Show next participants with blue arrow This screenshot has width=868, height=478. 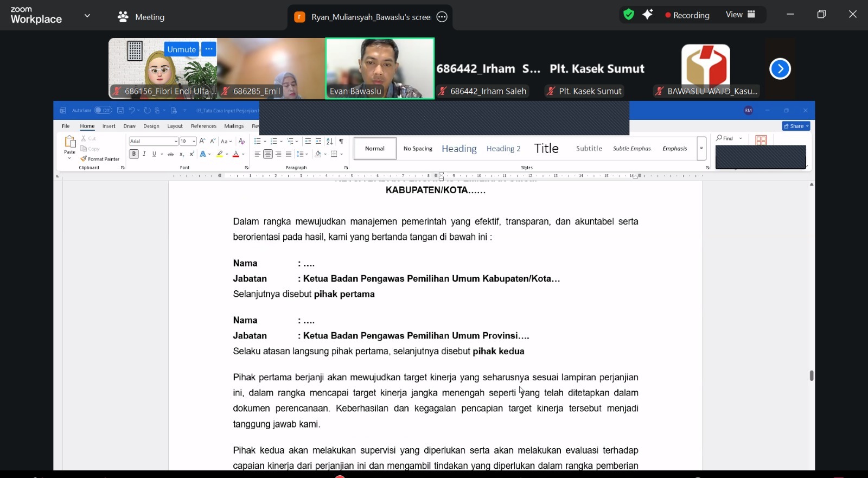point(780,69)
